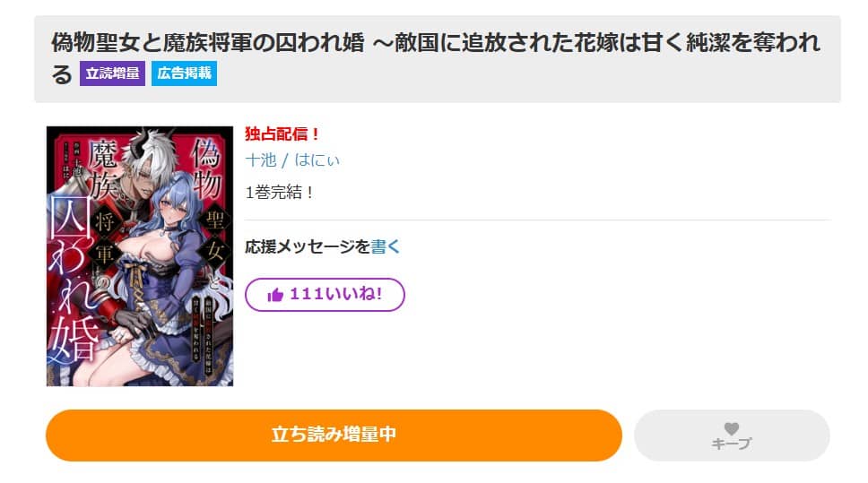Click the 111 like count
The height and width of the screenshot is (483, 868).
(x=306, y=294)
